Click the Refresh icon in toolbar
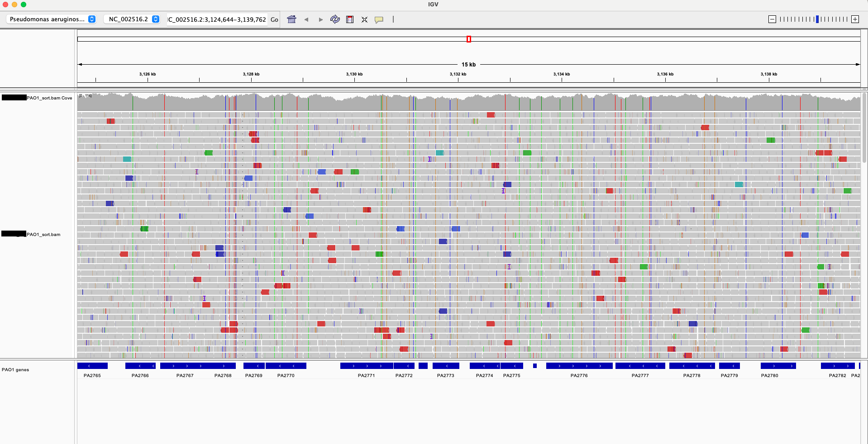The image size is (868, 444). click(335, 19)
